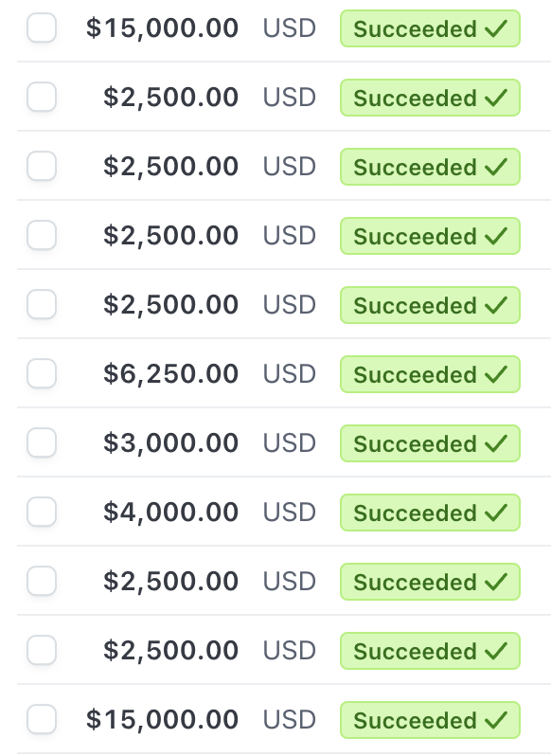Image resolution: width=551 pixels, height=756 pixels.
Task: Tick the checkbox of the last $2,500.00 payment
Action: [42, 650]
